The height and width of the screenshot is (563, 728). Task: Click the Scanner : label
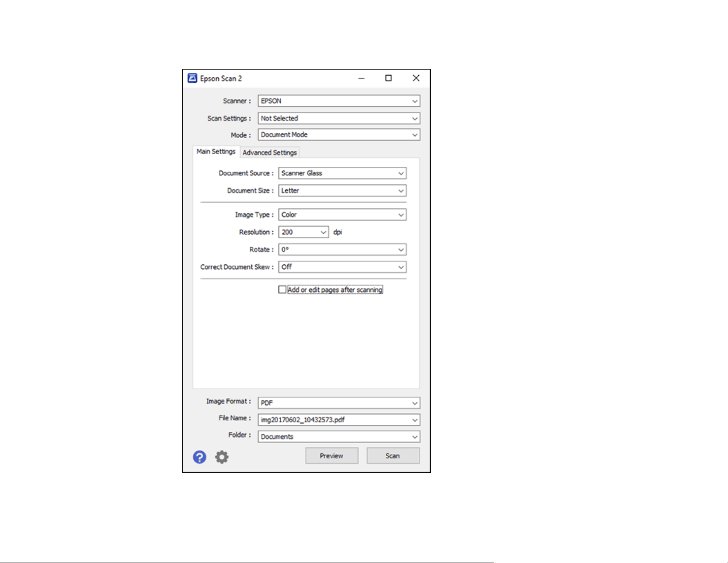point(237,101)
